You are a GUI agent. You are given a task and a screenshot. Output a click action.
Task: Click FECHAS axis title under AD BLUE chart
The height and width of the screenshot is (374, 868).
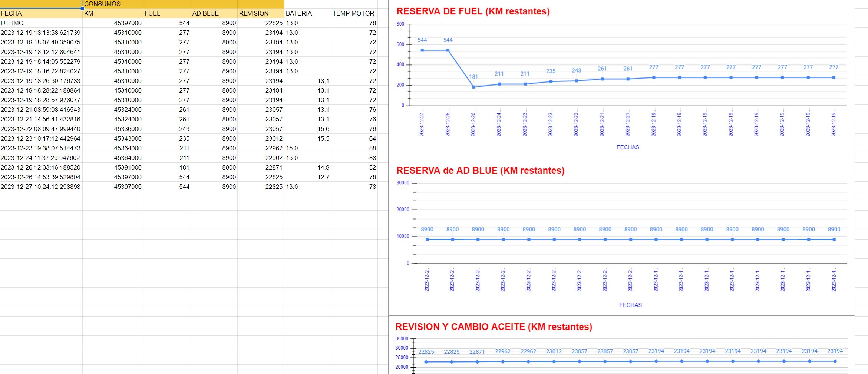pyautogui.click(x=630, y=305)
